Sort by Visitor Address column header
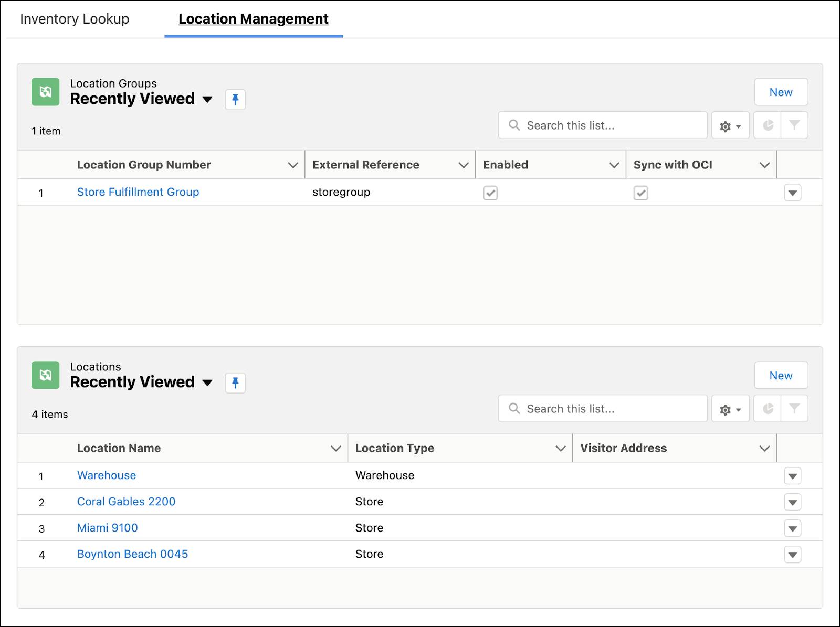The width and height of the screenshot is (840, 627). [x=624, y=448]
